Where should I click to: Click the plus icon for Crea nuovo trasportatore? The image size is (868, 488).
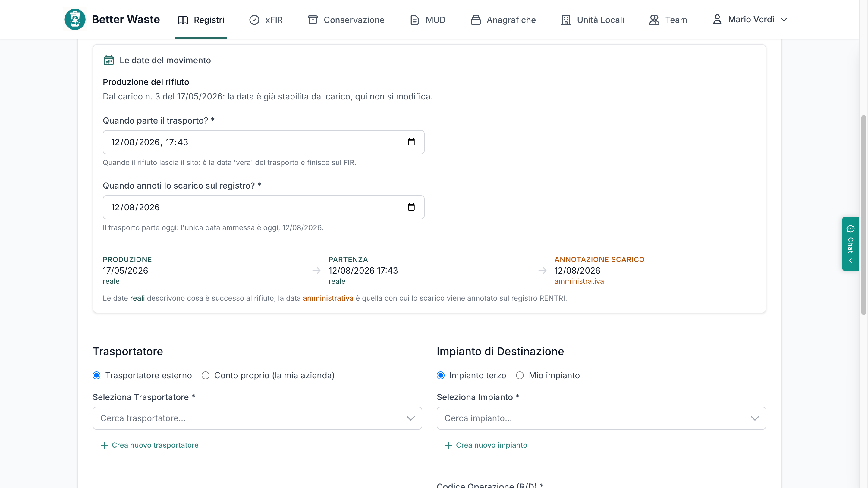[105, 445]
